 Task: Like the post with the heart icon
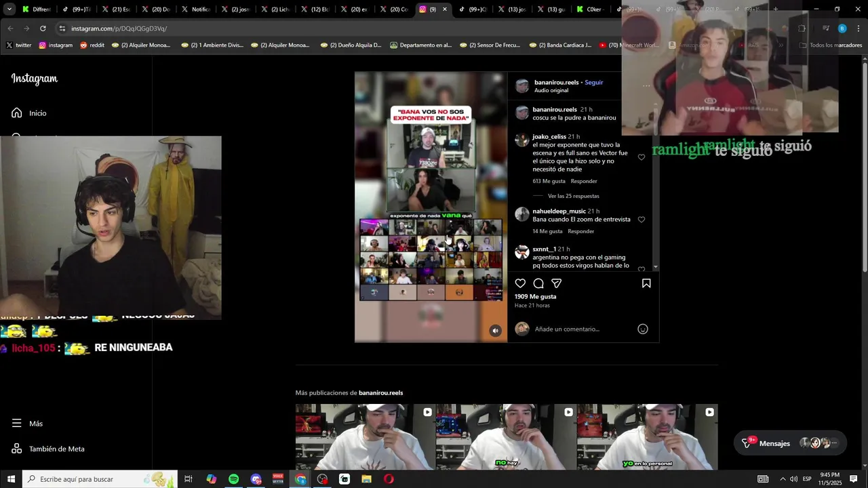coord(520,283)
